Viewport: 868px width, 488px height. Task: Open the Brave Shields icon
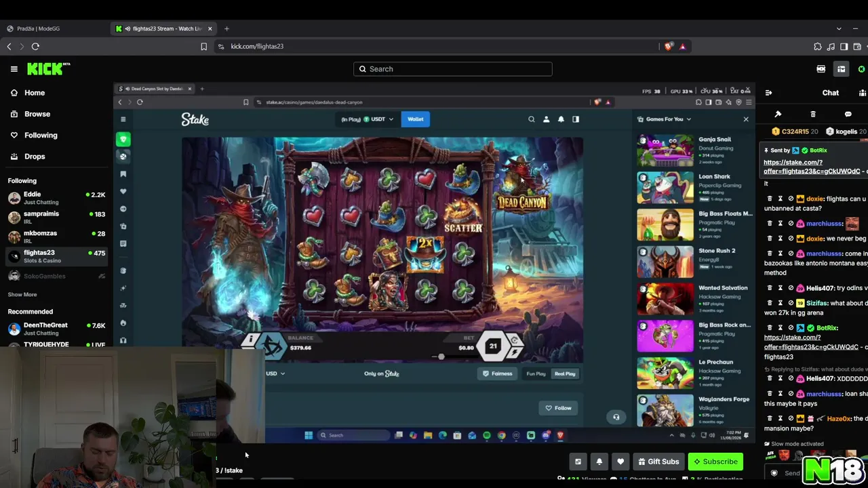click(669, 46)
